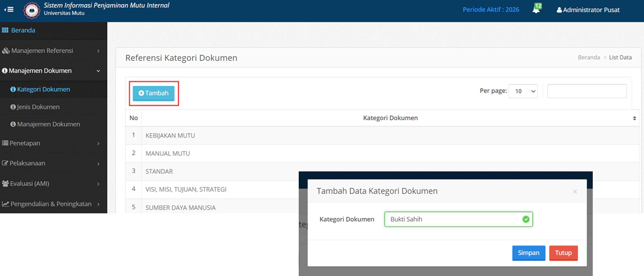This screenshot has height=276, width=644.
Task: Click the sort arrows icon in table header
Action: click(635, 119)
